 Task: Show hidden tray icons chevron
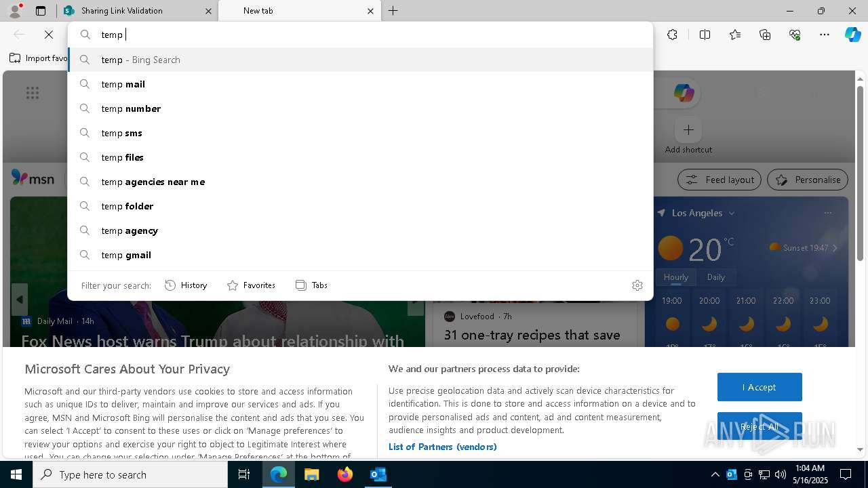pyautogui.click(x=715, y=474)
